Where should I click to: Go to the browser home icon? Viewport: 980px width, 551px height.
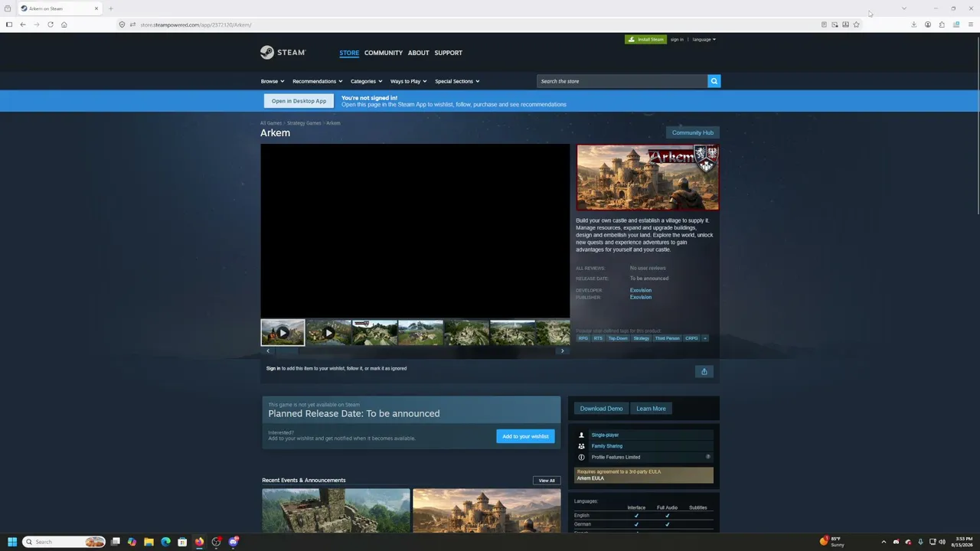pos(64,24)
